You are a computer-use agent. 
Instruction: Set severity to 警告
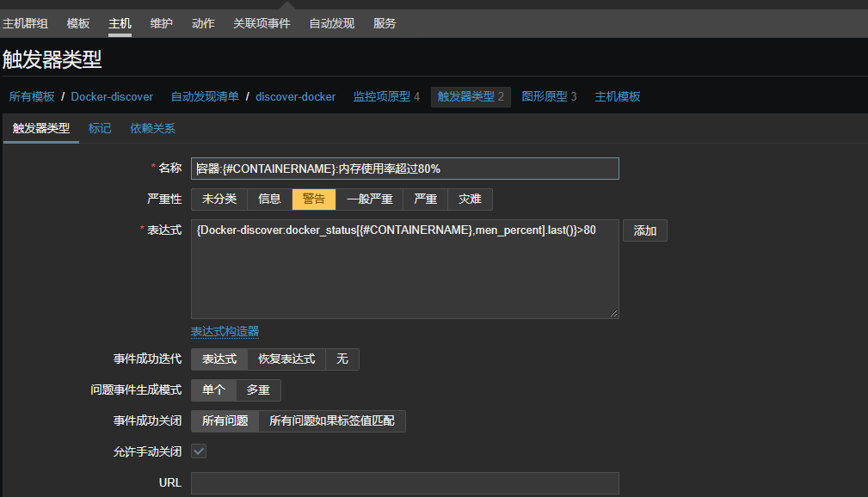click(x=314, y=199)
